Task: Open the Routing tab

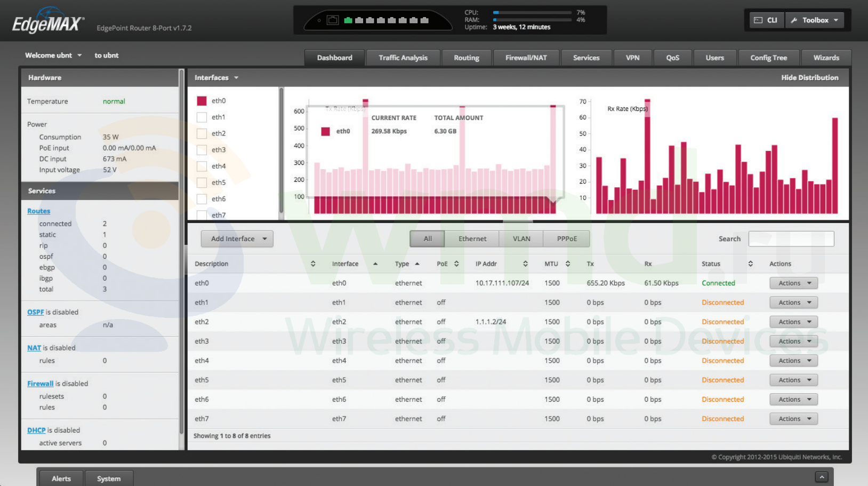Action: (x=467, y=58)
